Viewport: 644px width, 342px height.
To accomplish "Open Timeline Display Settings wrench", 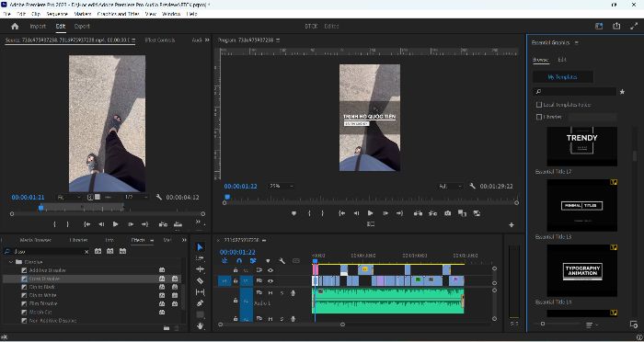I will point(282,261).
